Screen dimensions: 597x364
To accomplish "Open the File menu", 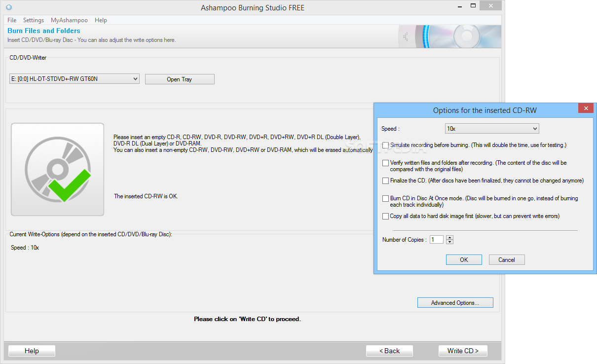I will (x=12, y=20).
